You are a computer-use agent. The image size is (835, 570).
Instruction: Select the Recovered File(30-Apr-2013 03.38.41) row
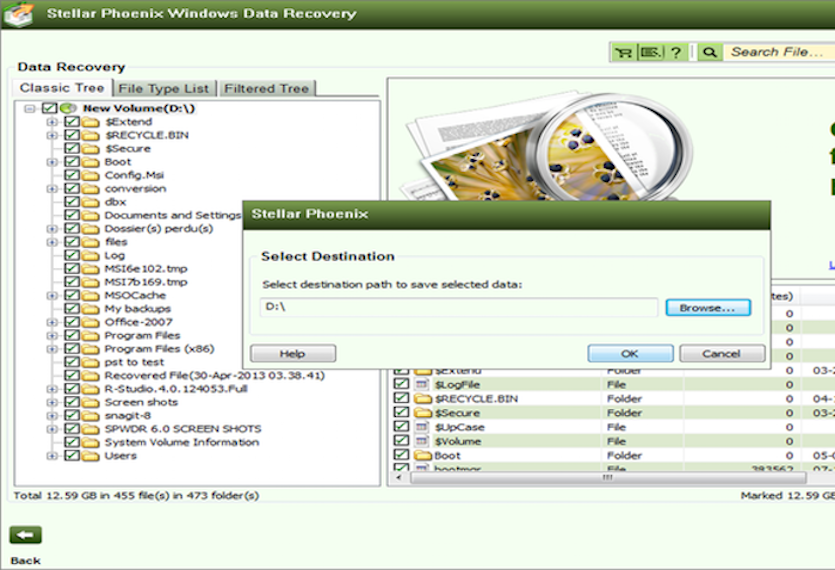point(214,376)
